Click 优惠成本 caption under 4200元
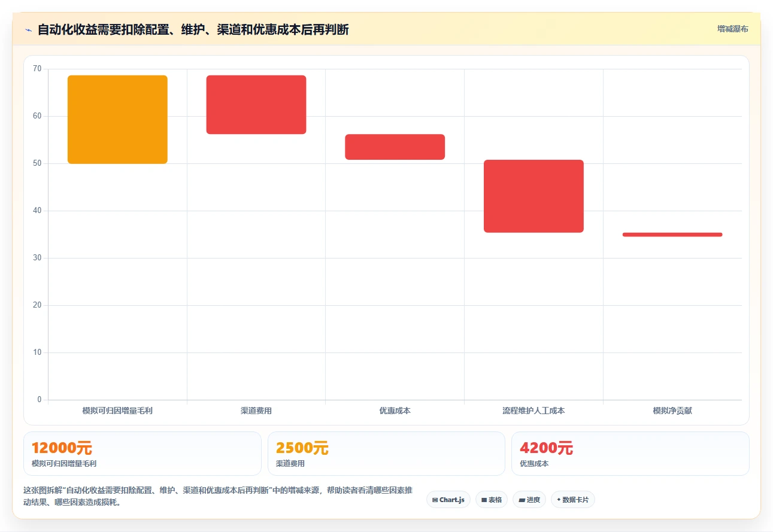The height and width of the screenshot is (532, 773). [534, 464]
